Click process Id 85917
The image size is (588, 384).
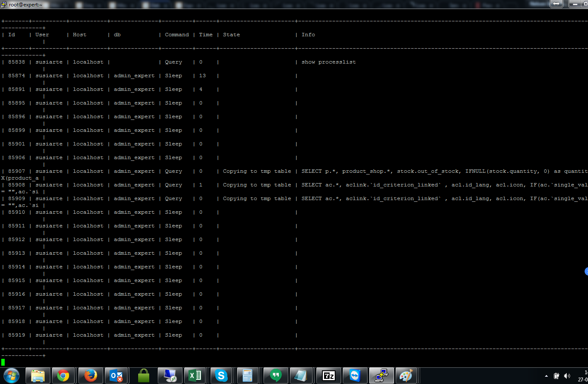[x=17, y=308]
